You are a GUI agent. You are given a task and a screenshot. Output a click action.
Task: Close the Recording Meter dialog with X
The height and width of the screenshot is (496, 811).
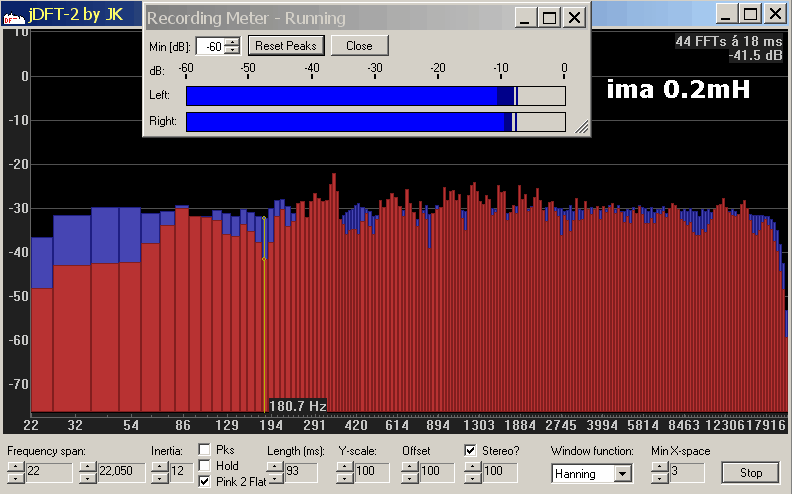pos(574,18)
